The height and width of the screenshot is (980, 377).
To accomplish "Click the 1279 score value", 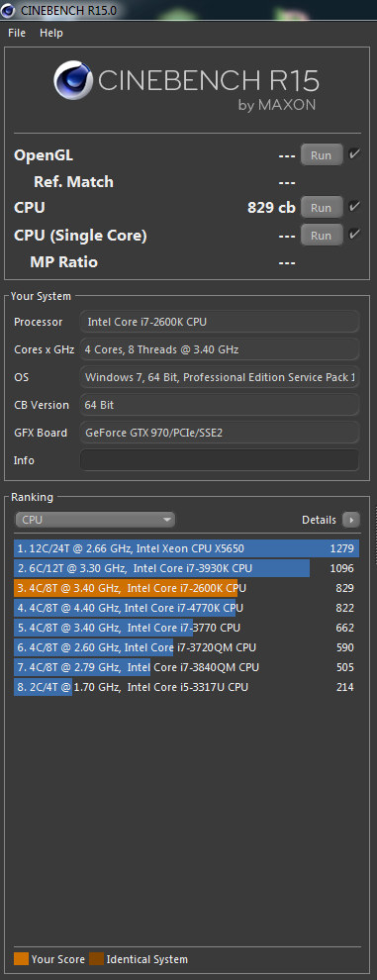I will pyautogui.click(x=341, y=548).
